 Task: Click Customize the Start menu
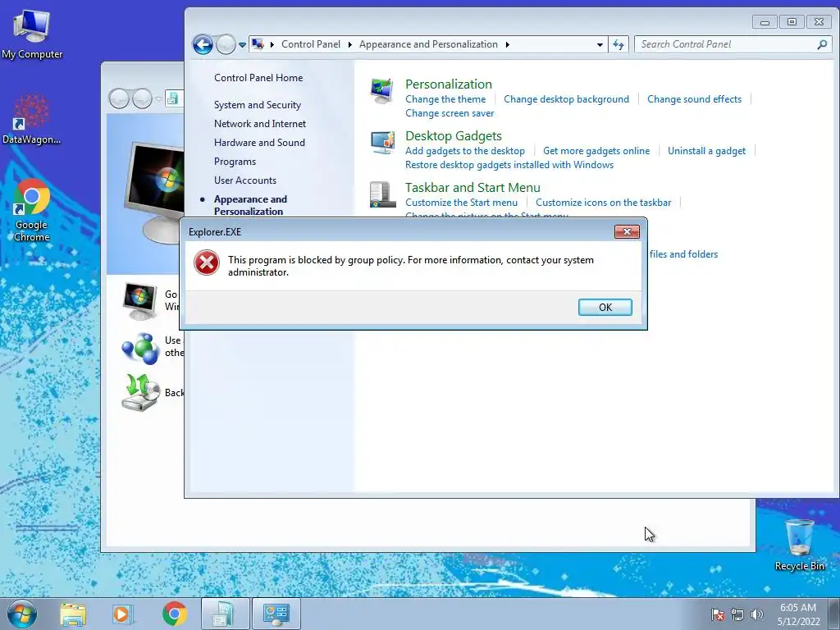(x=461, y=203)
